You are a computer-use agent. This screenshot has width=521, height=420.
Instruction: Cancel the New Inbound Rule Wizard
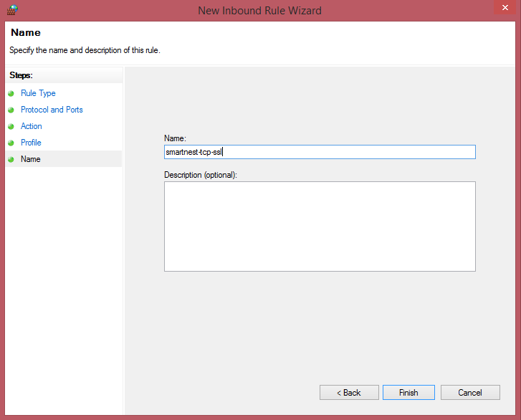click(x=470, y=393)
